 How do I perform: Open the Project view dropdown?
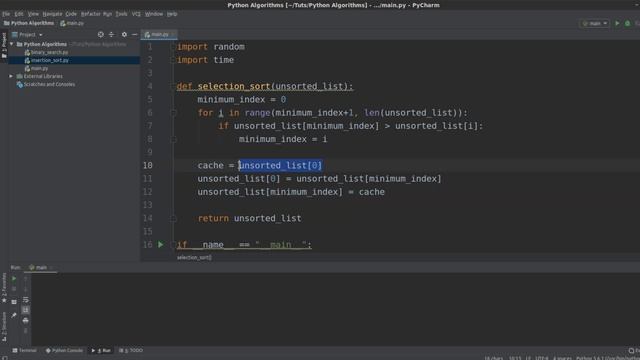(28, 35)
